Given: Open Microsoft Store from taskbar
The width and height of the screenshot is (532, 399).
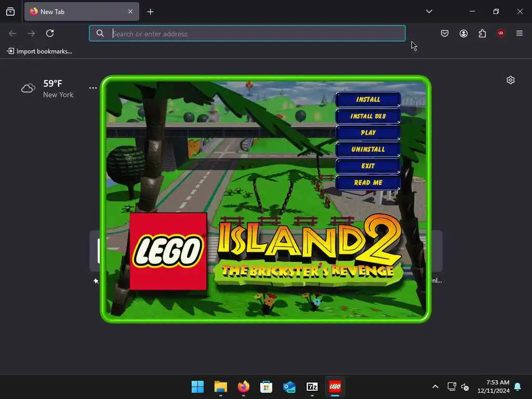Looking at the screenshot, I should (x=267, y=387).
